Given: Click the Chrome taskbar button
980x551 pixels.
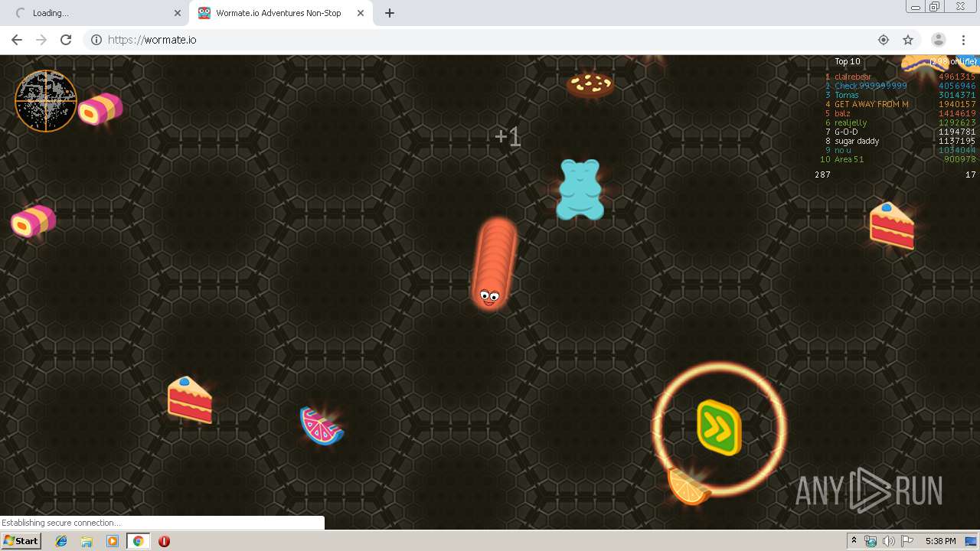Looking at the screenshot, I should [139, 541].
